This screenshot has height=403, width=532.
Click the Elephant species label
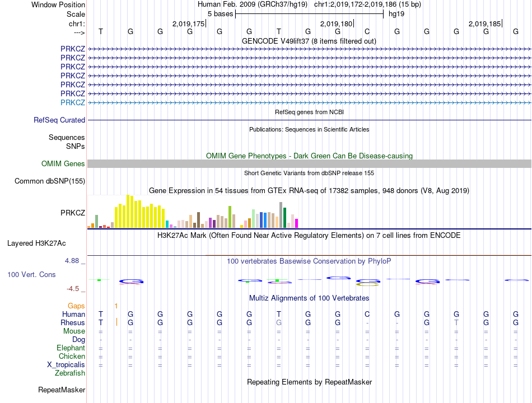click(71, 348)
